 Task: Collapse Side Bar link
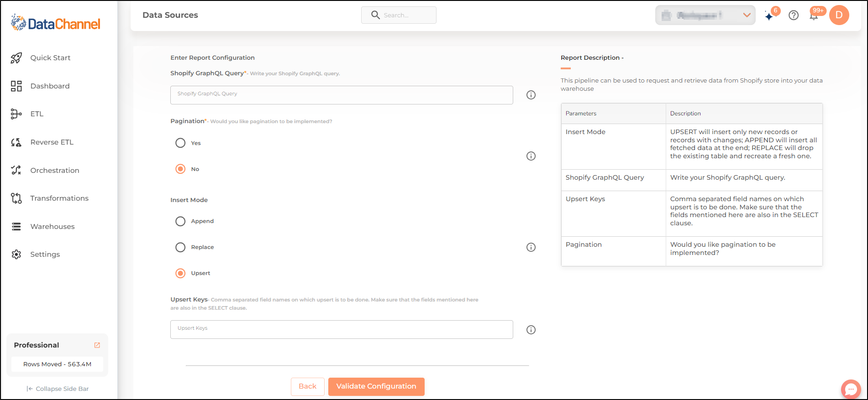(58, 389)
